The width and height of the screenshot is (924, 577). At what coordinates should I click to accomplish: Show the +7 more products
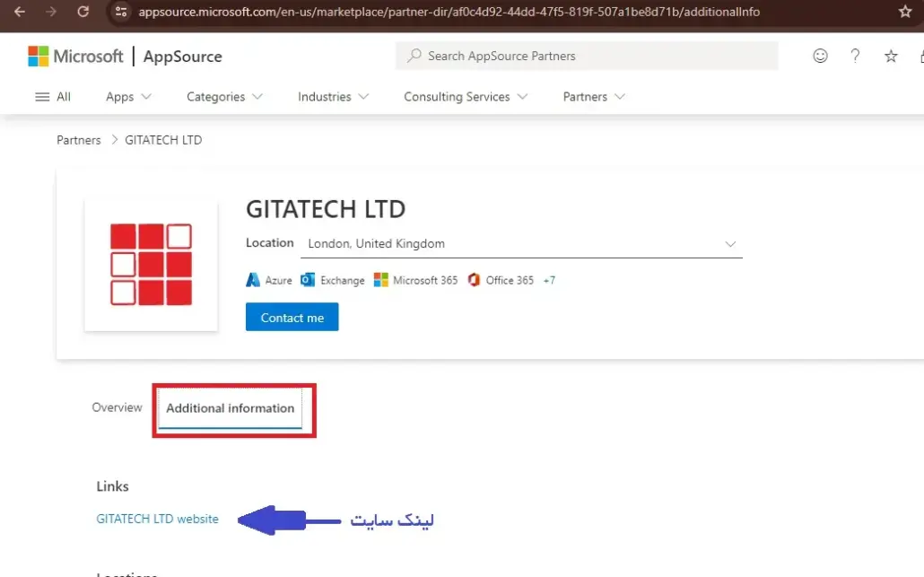(x=549, y=281)
